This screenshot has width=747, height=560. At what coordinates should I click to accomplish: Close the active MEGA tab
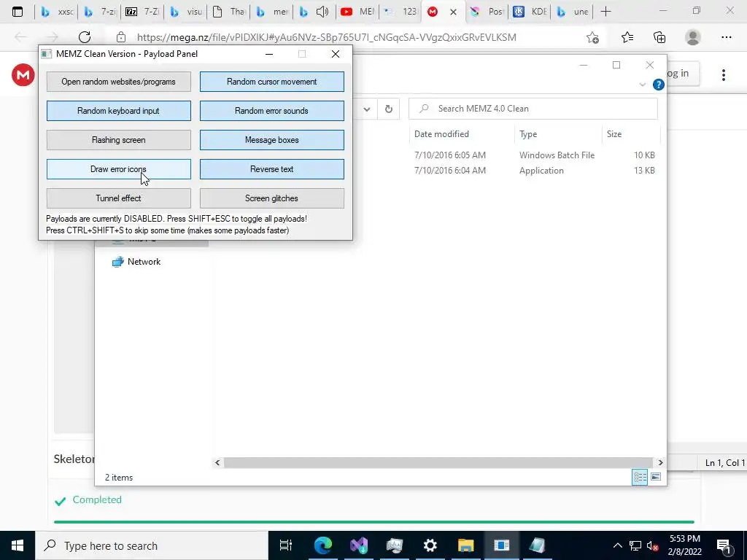point(454,12)
